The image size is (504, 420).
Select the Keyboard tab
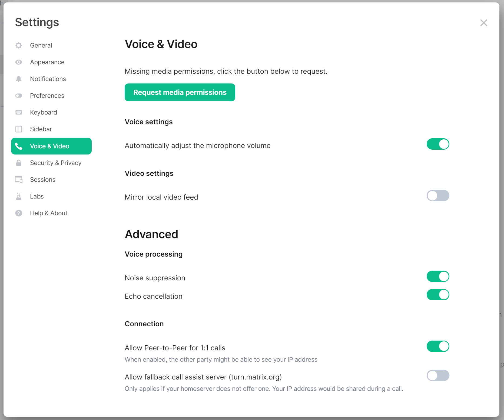pos(51,112)
